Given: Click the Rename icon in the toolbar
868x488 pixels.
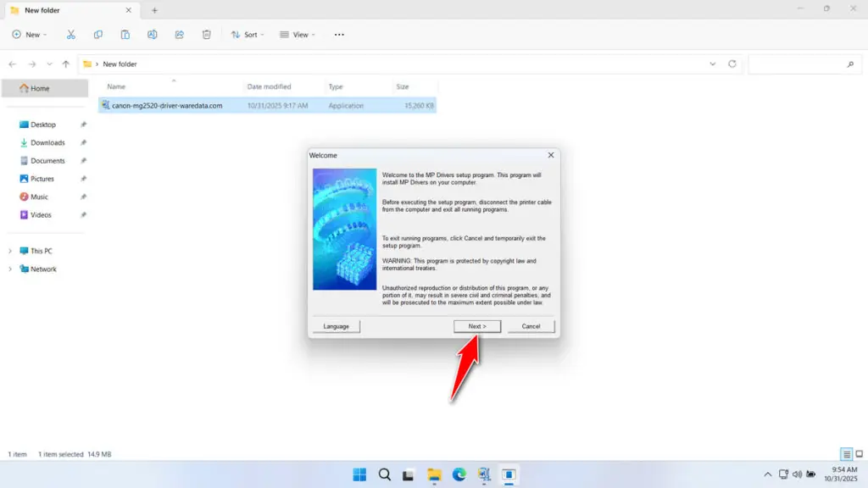Looking at the screenshot, I should point(152,35).
